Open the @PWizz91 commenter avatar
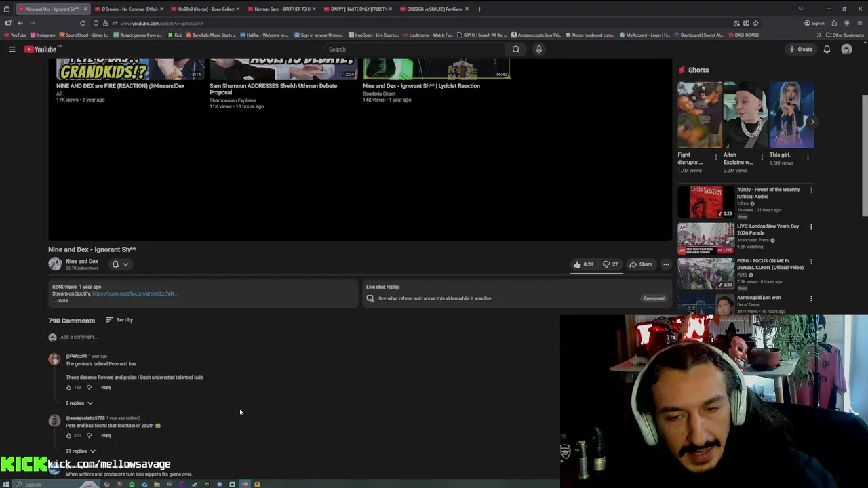 point(54,359)
